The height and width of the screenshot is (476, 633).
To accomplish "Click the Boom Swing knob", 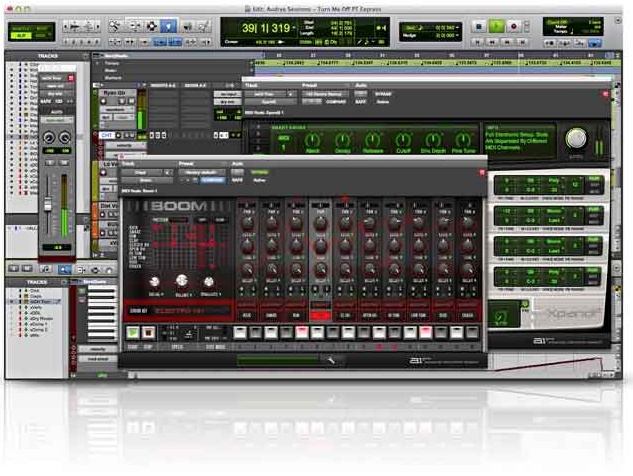I will (x=155, y=281).
